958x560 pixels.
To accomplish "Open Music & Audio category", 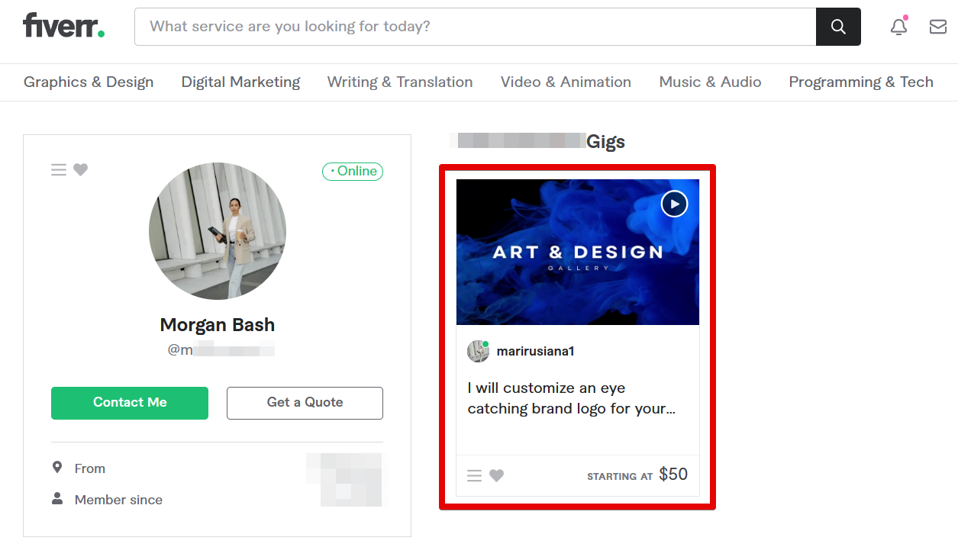I will [x=710, y=82].
